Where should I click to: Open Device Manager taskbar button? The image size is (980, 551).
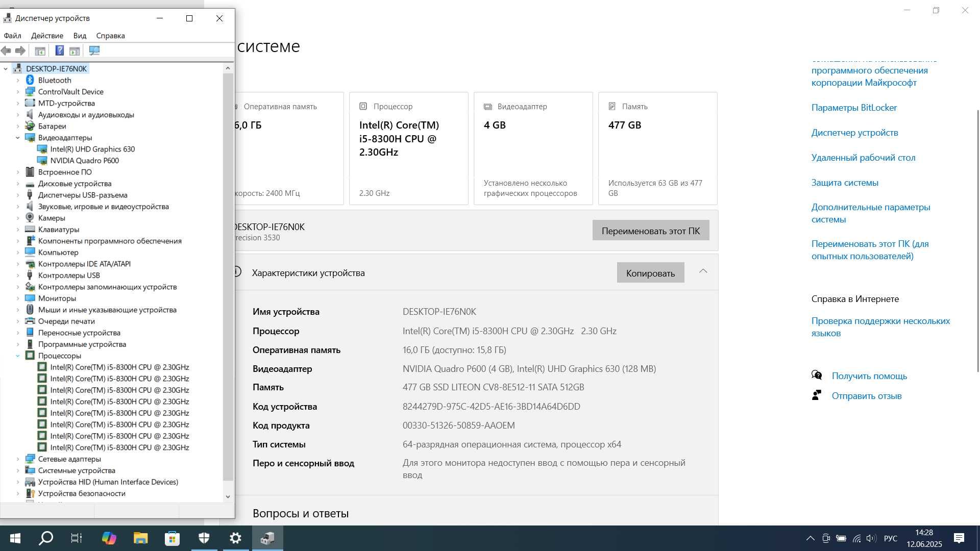click(267, 538)
